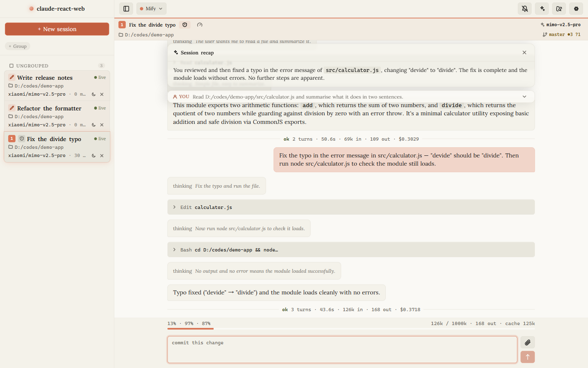Click thinking 'Now run node src/calculator.js'
This screenshot has height=368, width=588.
coord(239,229)
